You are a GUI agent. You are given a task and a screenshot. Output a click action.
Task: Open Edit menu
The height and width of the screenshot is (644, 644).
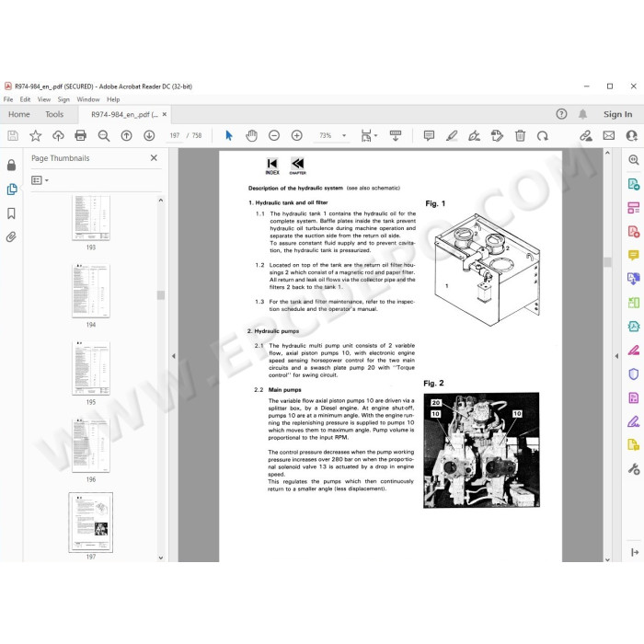[25, 99]
